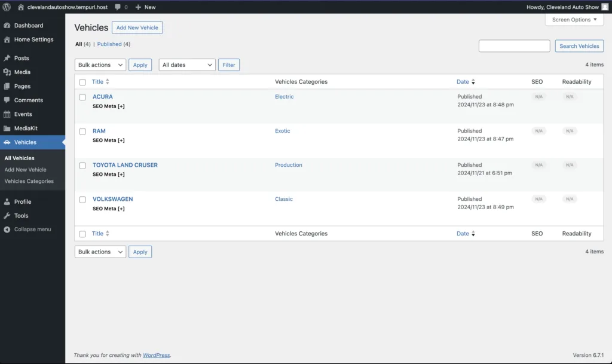Toggle the select-all checkbox in table header
The image size is (612, 364).
[82, 82]
